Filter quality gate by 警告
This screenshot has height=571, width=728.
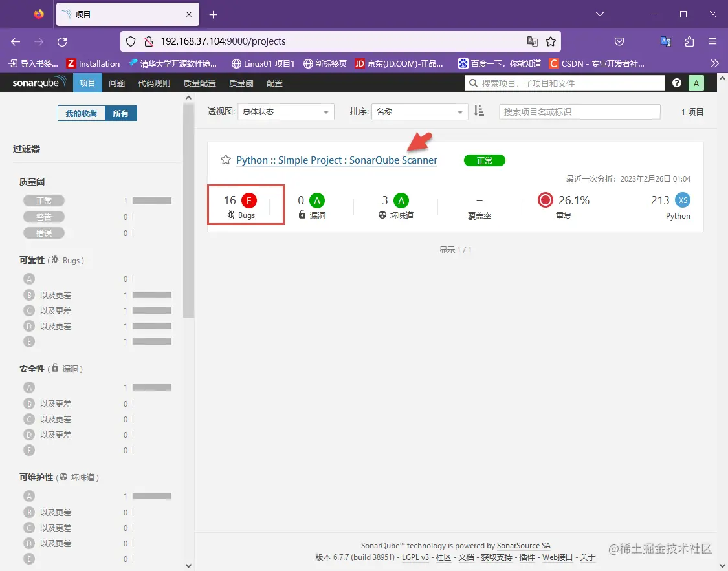click(43, 217)
